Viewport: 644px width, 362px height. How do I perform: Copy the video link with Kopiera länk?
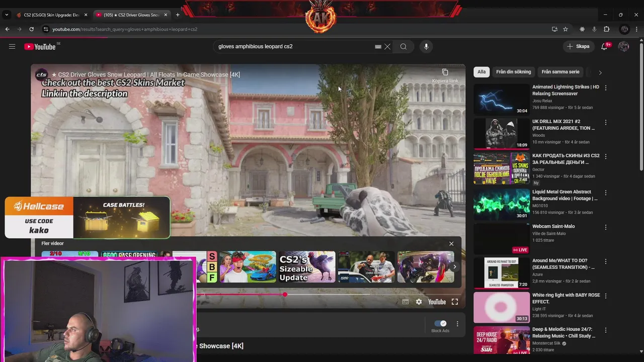pyautogui.click(x=445, y=75)
